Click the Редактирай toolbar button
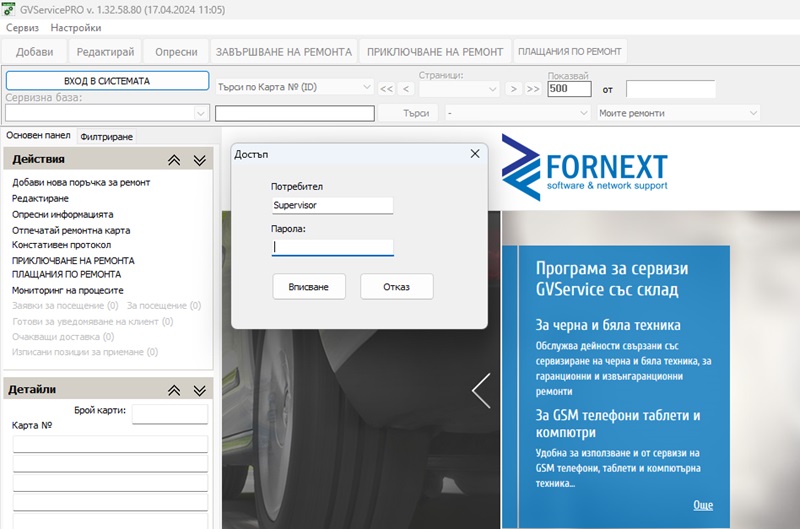800x529 pixels. [x=105, y=52]
